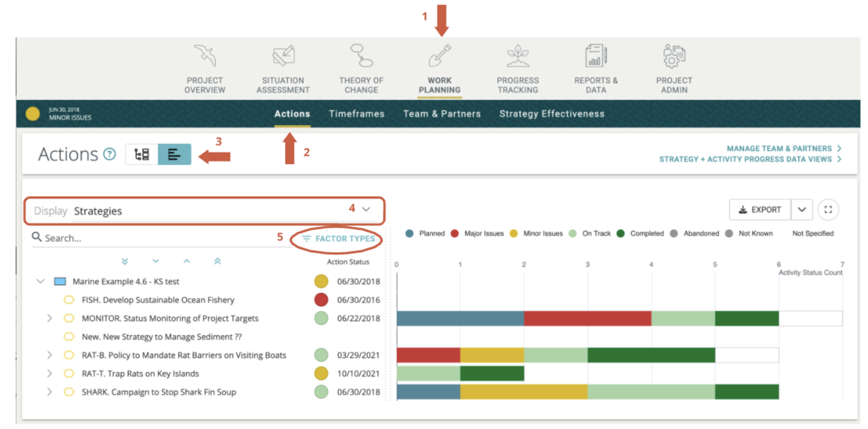
Task: Open the Reports & Data icon
Action: (x=596, y=55)
